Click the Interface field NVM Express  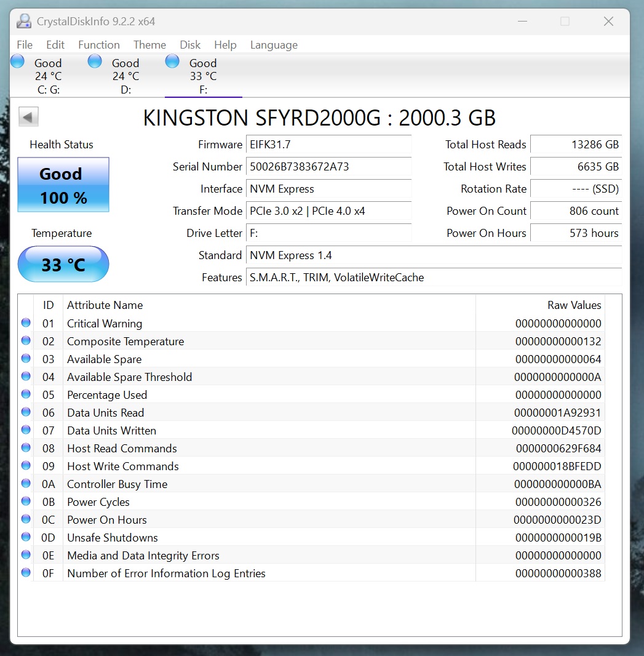pyautogui.click(x=328, y=189)
